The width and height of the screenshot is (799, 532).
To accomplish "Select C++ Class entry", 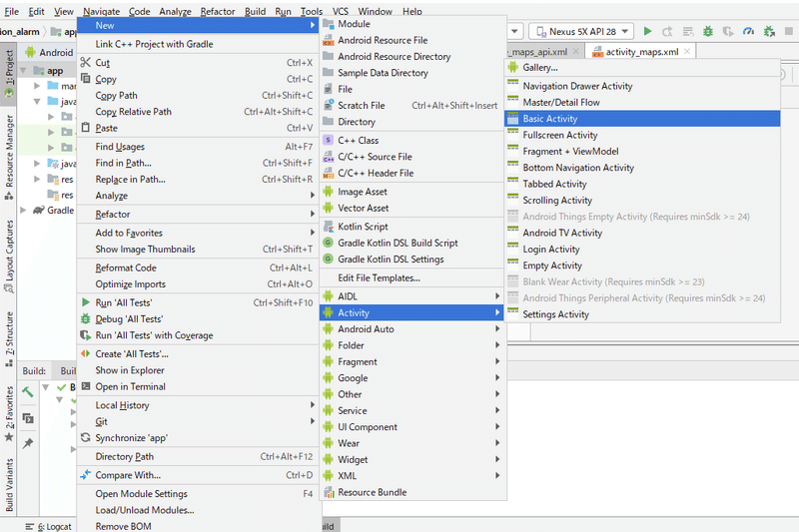I will pyautogui.click(x=412, y=140).
